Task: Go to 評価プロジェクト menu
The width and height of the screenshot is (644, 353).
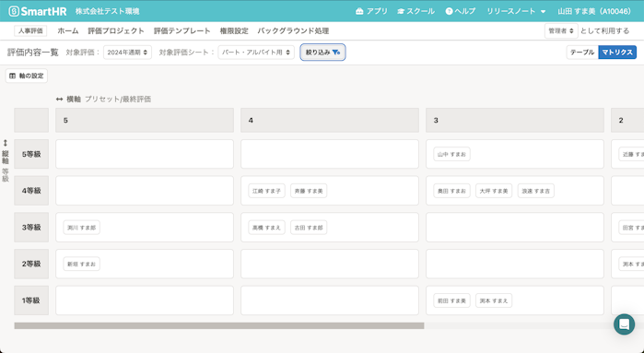Action: 116,30
